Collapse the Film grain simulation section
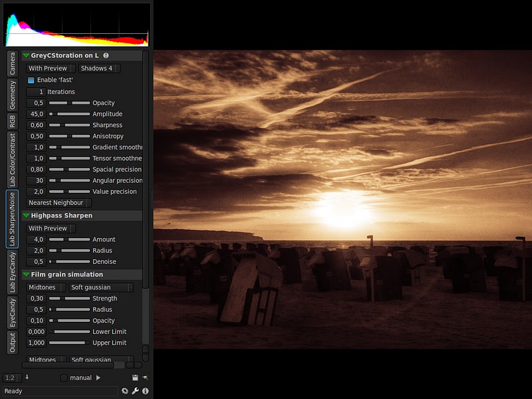The height and width of the screenshot is (399, 532). tap(26, 275)
